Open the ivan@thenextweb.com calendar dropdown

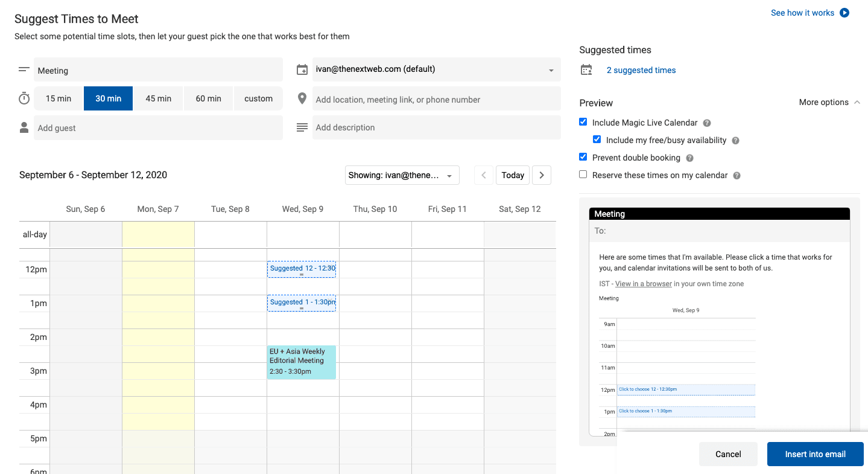436,69
